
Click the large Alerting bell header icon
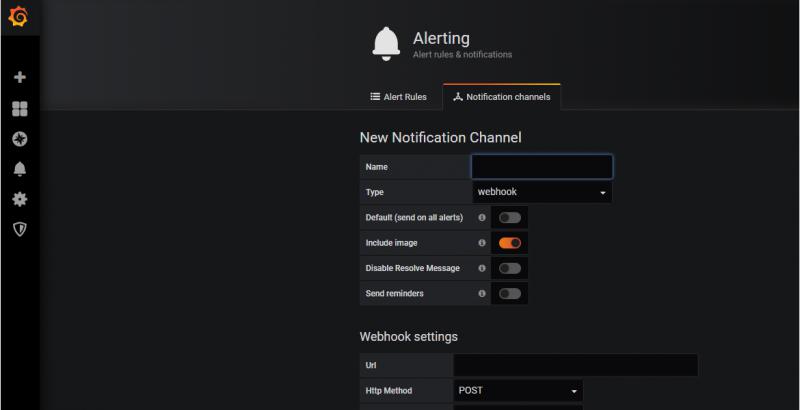click(386, 44)
